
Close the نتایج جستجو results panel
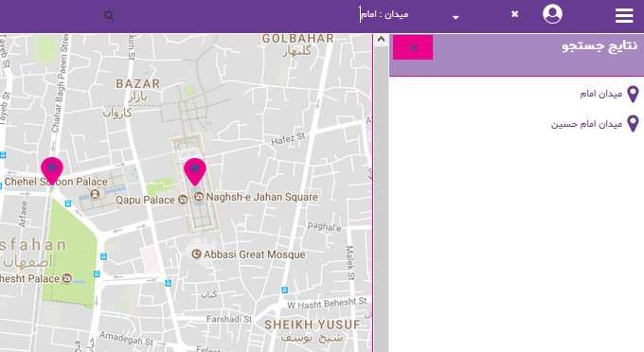413,47
